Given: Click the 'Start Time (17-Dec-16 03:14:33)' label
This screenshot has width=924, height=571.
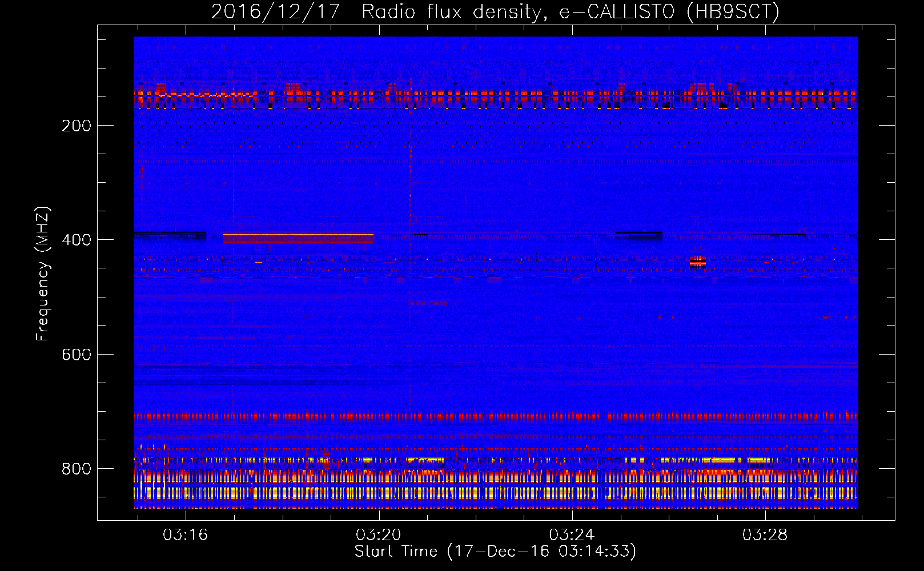Looking at the screenshot, I should tap(495, 552).
